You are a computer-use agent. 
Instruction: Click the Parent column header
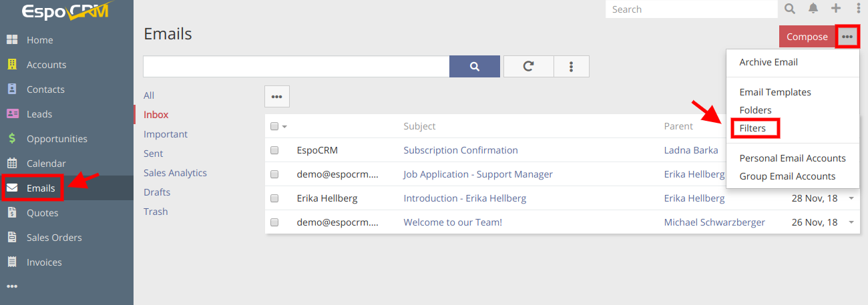pyautogui.click(x=678, y=126)
